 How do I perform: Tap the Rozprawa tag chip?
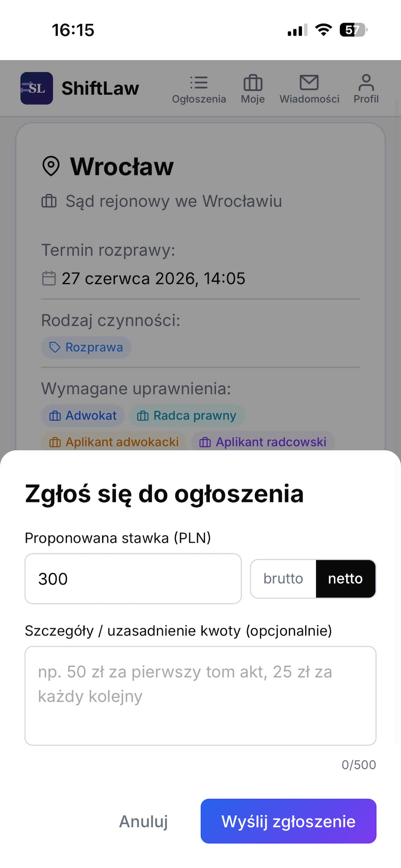tap(86, 347)
